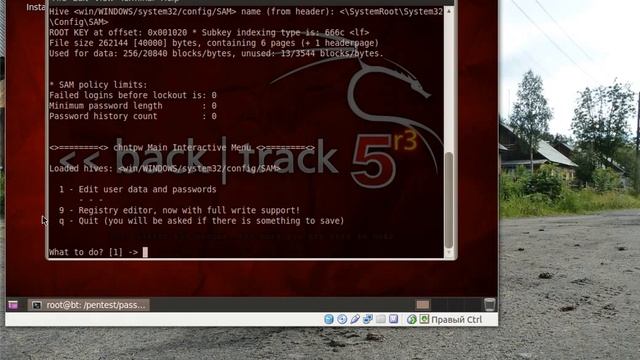
Task: Click the VirtualBox optical disk icon
Action: point(342,319)
